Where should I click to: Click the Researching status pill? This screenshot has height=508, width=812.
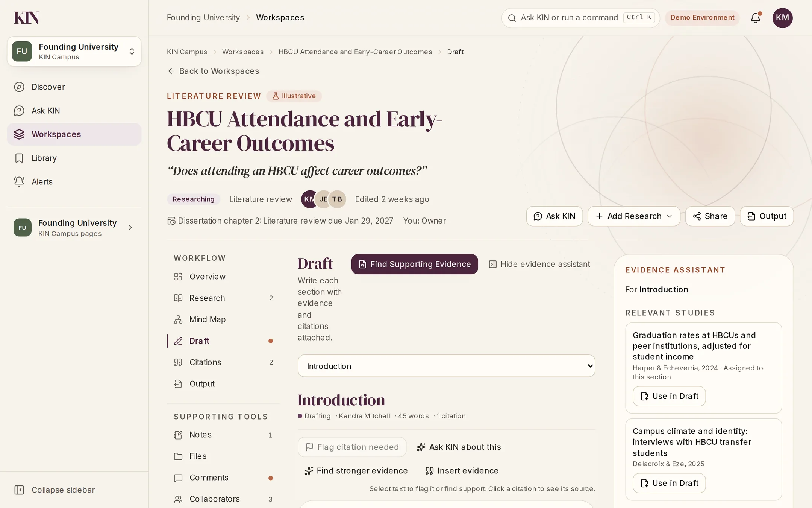pyautogui.click(x=193, y=199)
